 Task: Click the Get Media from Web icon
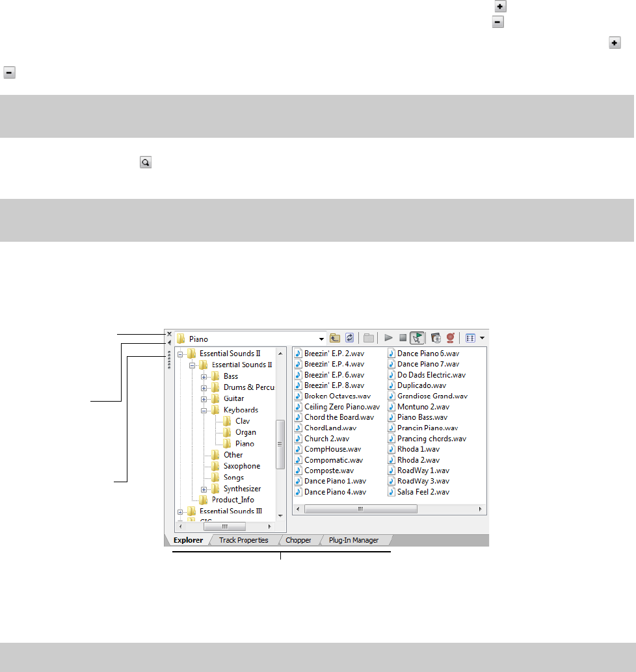coord(436,338)
